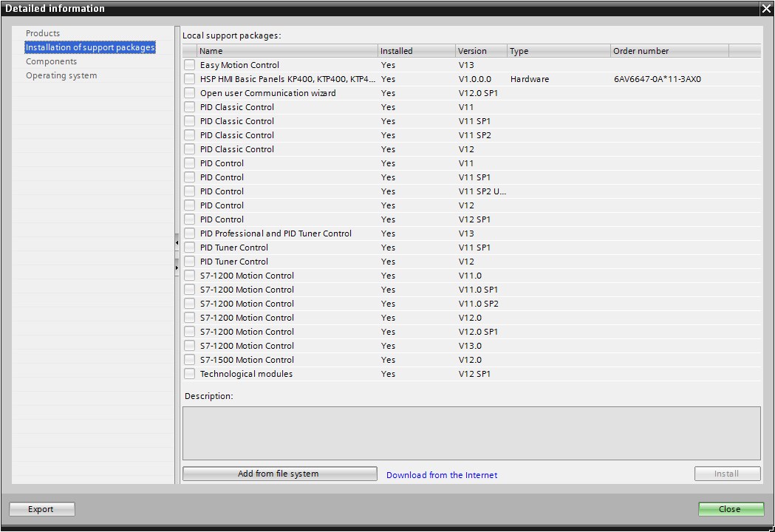This screenshot has height=532, width=775.
Task: Sort by the Order number column header
Action: 670,51
